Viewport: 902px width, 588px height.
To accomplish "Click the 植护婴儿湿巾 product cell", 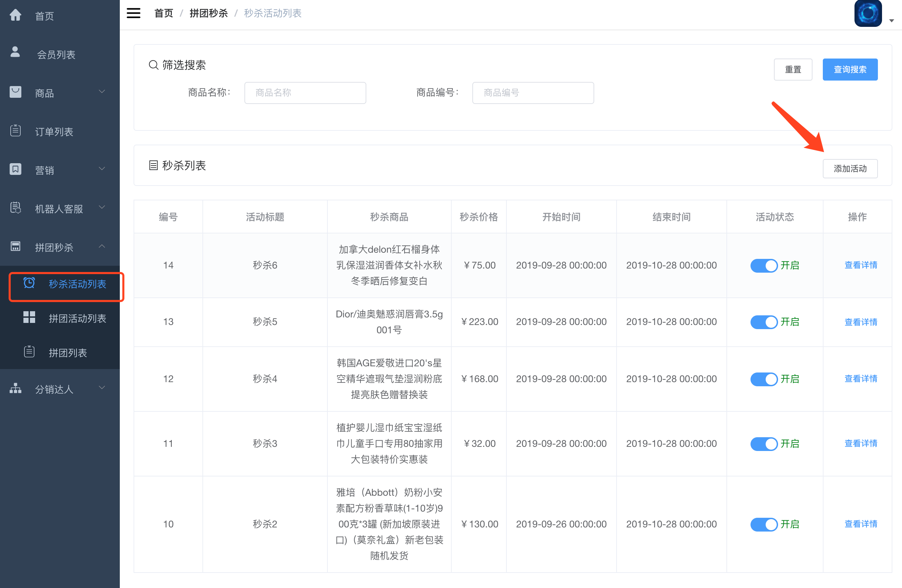I will pos(389,444).
